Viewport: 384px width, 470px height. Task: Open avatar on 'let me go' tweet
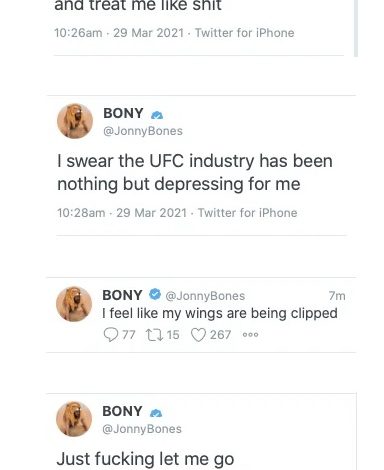pyautogui.click(x=74, y=419)
